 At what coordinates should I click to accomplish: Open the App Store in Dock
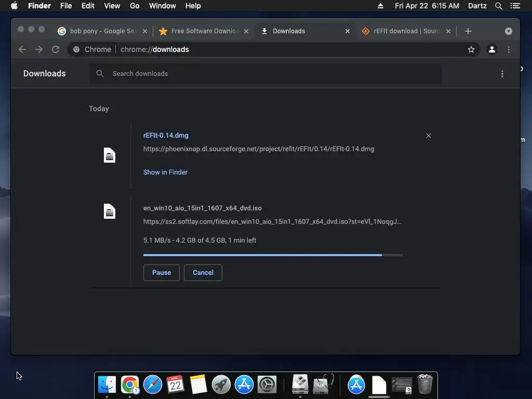[x=244, y=384]
